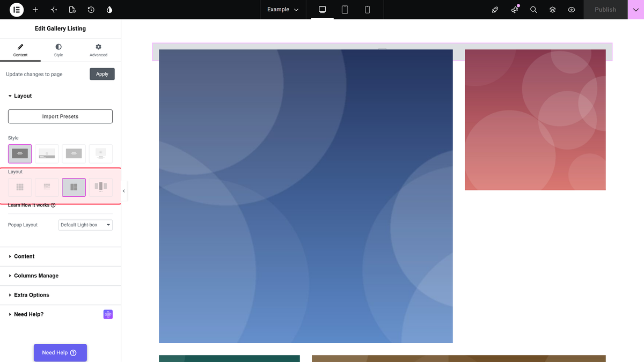Screen dimensions: 644x362
Task: Select the second gallery Style option
Action: [47, 154]
